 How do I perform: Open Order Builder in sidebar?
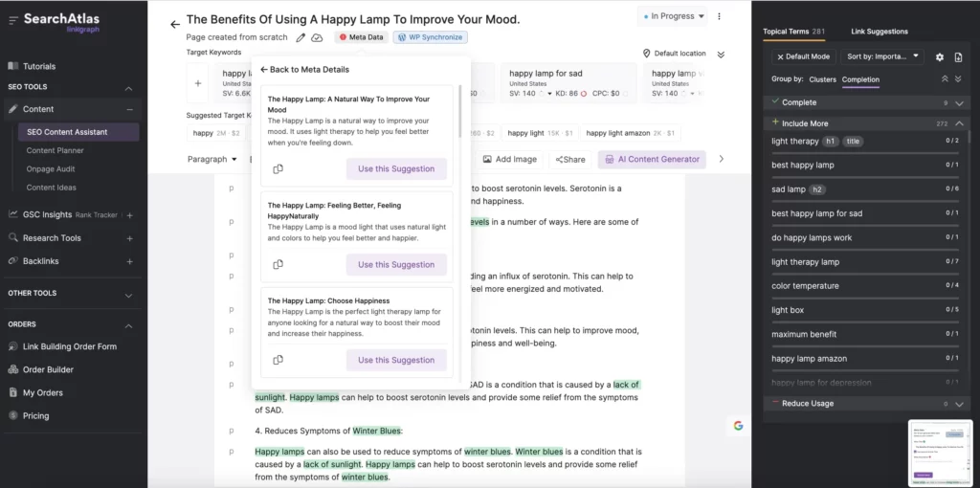point(48,370)
